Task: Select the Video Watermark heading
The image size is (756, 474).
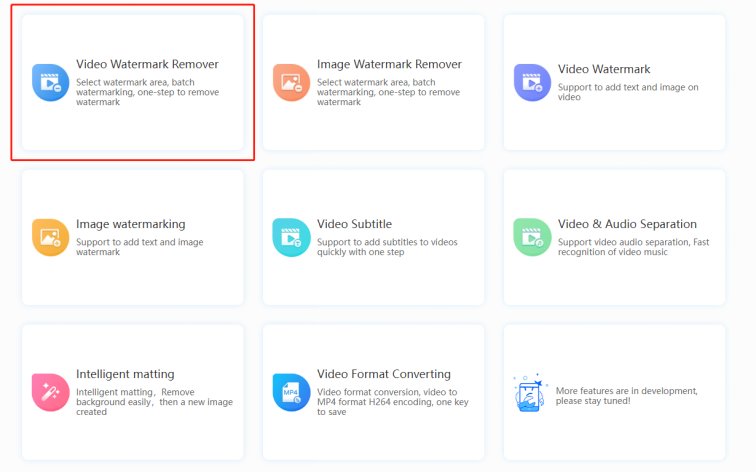Action: (x=604, y=69)
